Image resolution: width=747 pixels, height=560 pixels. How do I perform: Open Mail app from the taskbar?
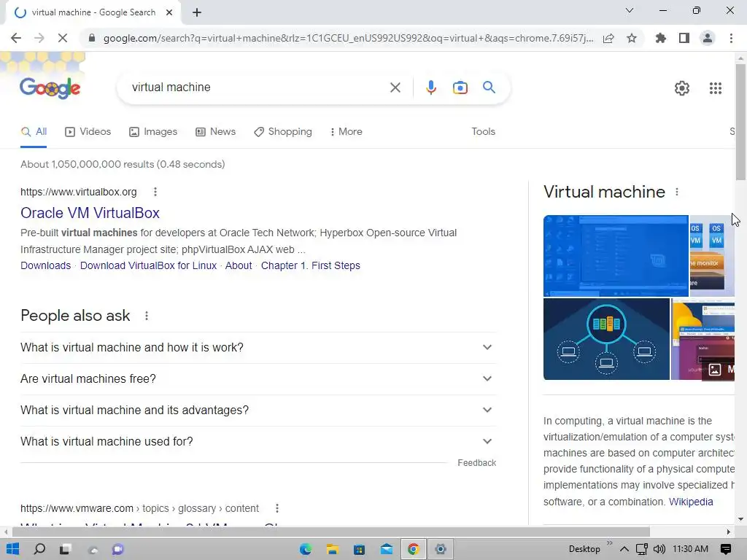(x=387, y=549)
